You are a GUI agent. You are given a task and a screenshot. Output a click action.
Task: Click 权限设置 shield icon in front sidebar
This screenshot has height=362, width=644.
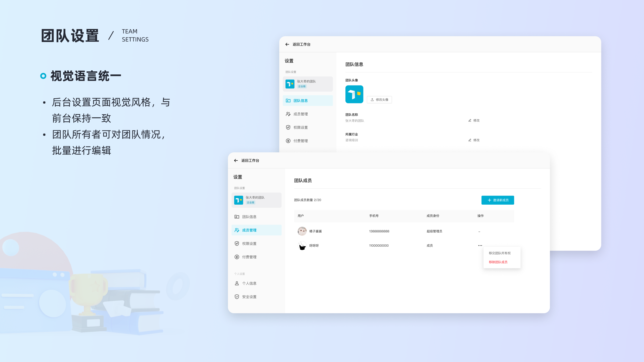(237, 244)
